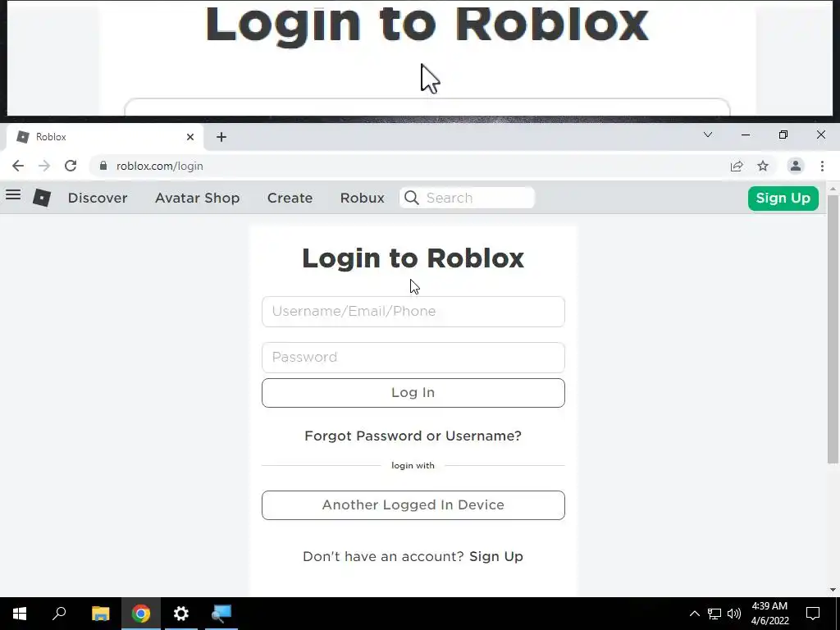This screenshot has height=630, width=840.
Task: Open the notification center icon
Action: 813,614
